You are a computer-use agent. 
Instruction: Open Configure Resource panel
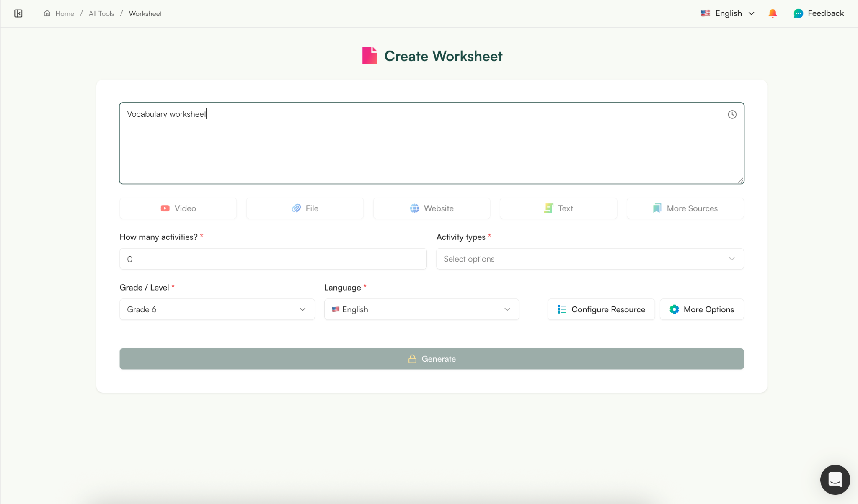[601, 309]
